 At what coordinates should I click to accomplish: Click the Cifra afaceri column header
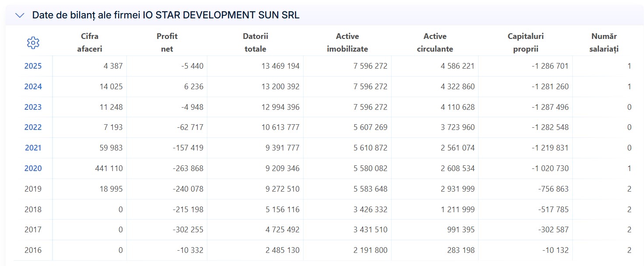point(90,42)
